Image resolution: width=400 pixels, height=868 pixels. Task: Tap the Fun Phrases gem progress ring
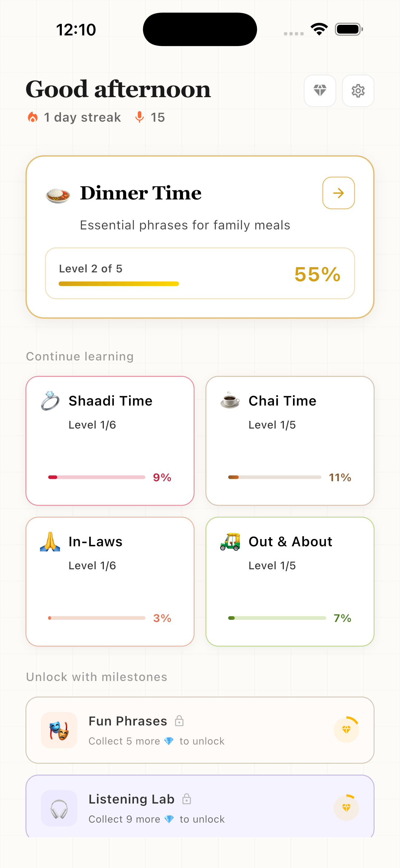[x=346, y=730]
